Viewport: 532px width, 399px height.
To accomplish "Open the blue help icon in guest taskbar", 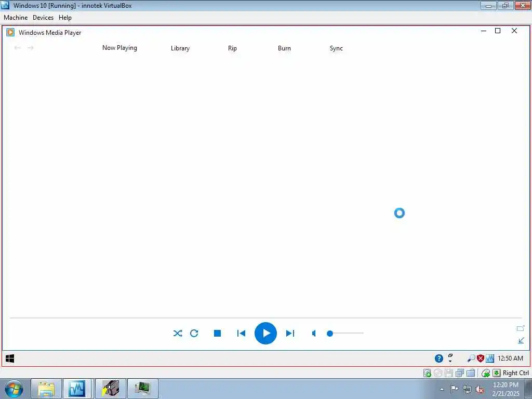I will pyautogui.click(x=438, y=358).
